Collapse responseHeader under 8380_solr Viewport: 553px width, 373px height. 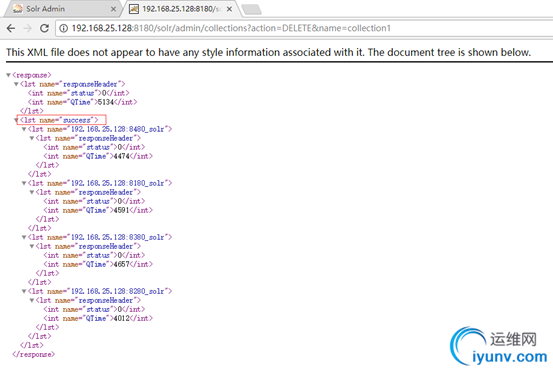pyautogui.click(x=32, y=246)
